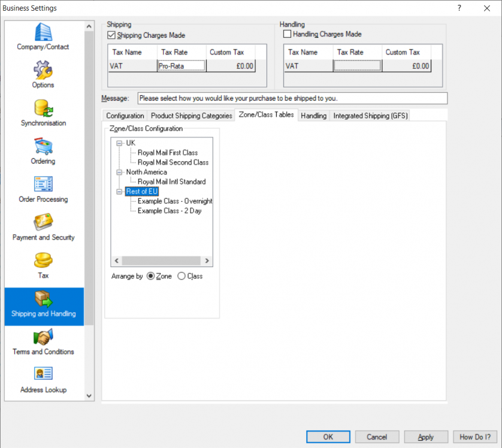Select the Options gear icon

click(x=43, y=70)
